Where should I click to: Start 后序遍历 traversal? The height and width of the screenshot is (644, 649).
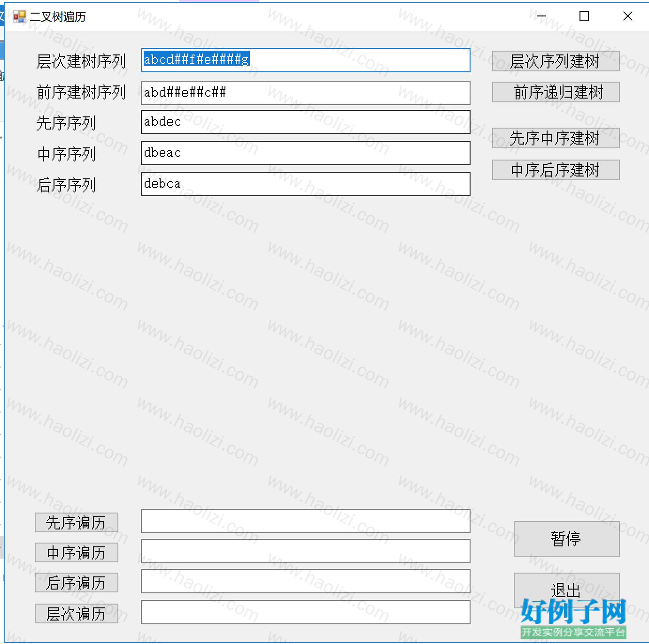[x=77, y=583]
